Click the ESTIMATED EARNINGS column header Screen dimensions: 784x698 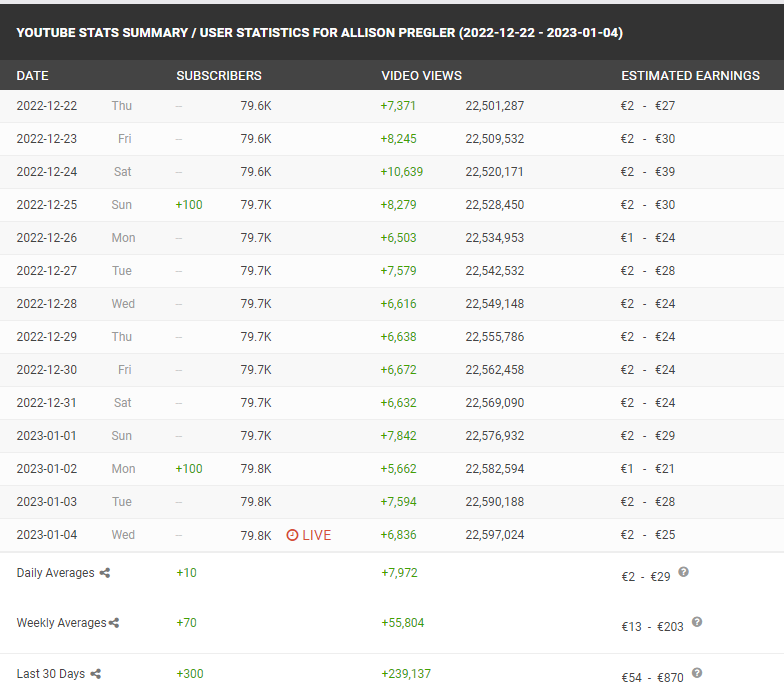[x=690, y=76]
